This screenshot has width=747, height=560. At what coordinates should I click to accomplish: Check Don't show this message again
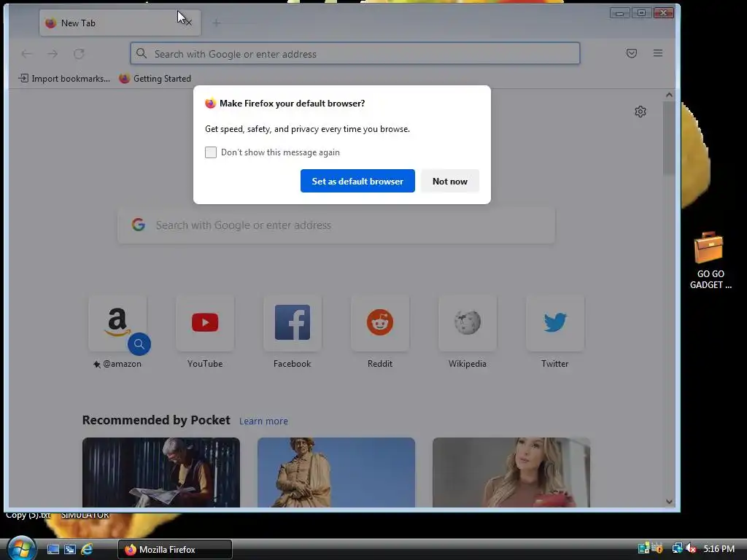tap(211, 152)
